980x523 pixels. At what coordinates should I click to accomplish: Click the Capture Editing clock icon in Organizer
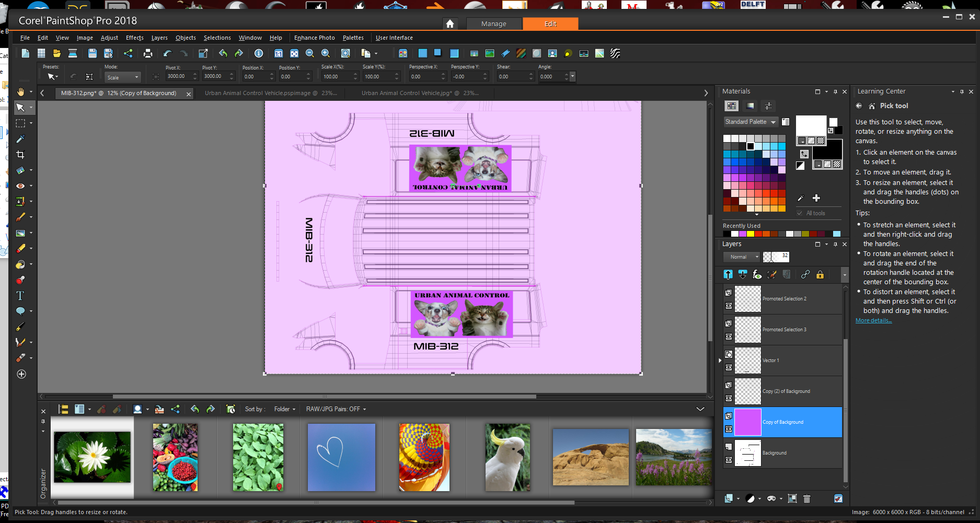(230, 409)
